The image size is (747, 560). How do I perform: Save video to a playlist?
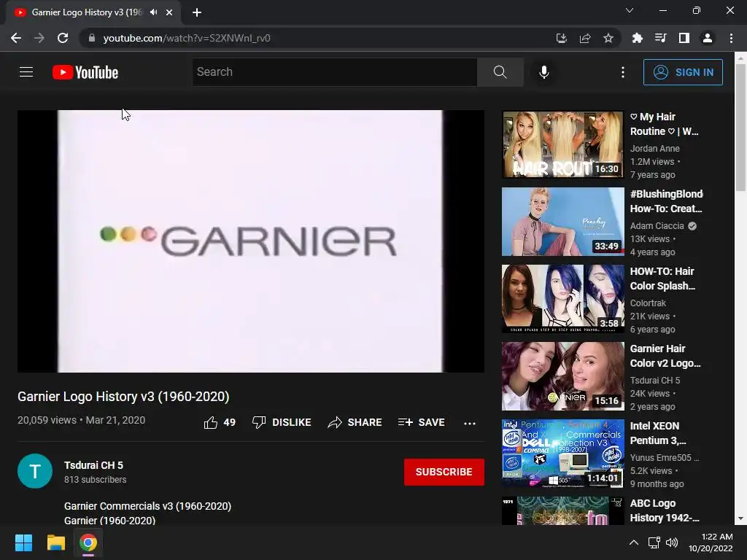(421, 422)
